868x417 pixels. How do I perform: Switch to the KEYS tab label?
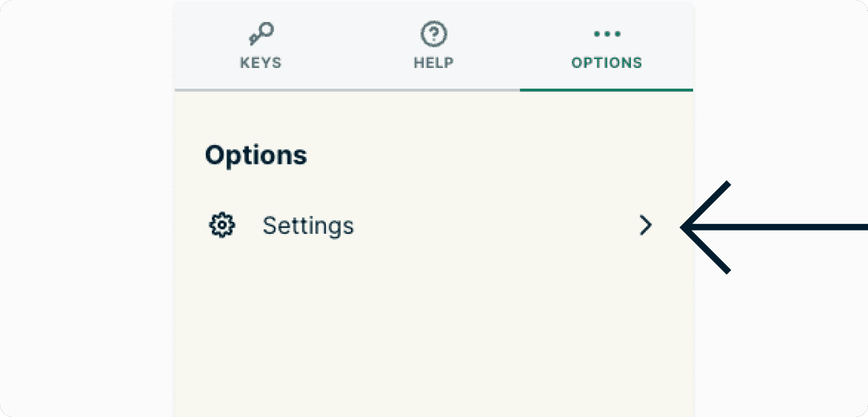[x=261, y=63]
